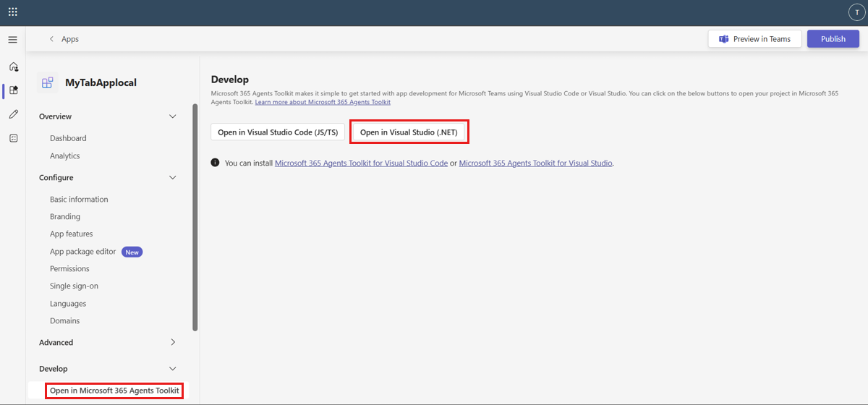Open the pencil Tools icon in rail
The image size is (868, 405).
[x=13, y=114]
